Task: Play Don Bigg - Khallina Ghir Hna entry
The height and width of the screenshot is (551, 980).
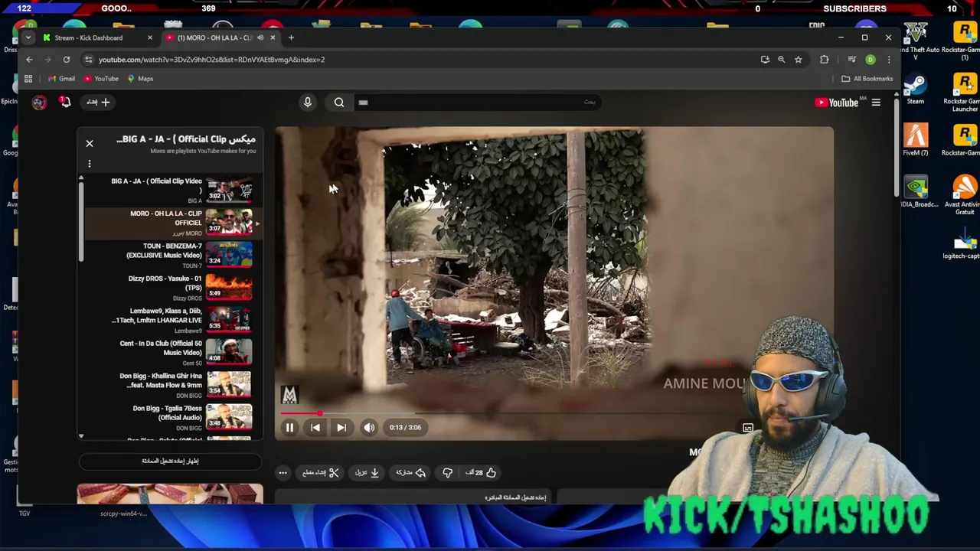Action: point(170,385)
